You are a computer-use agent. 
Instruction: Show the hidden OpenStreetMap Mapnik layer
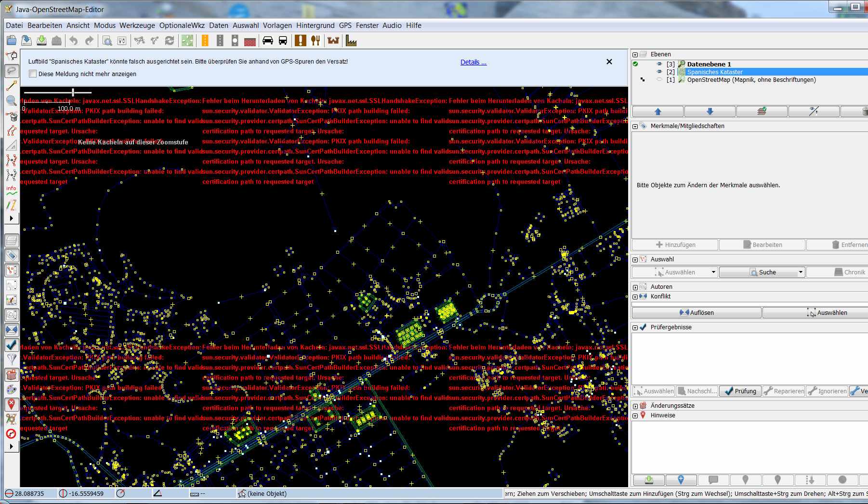click(x=659, y=79)
